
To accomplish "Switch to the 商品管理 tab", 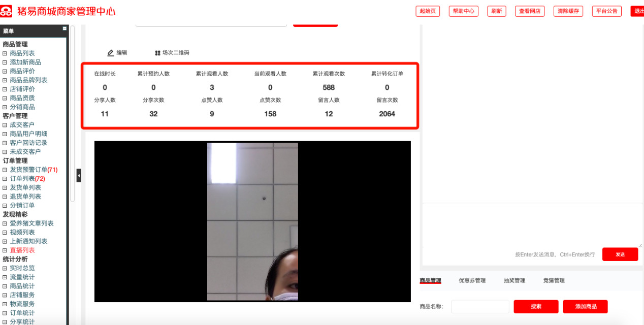I will coord(430,280).
